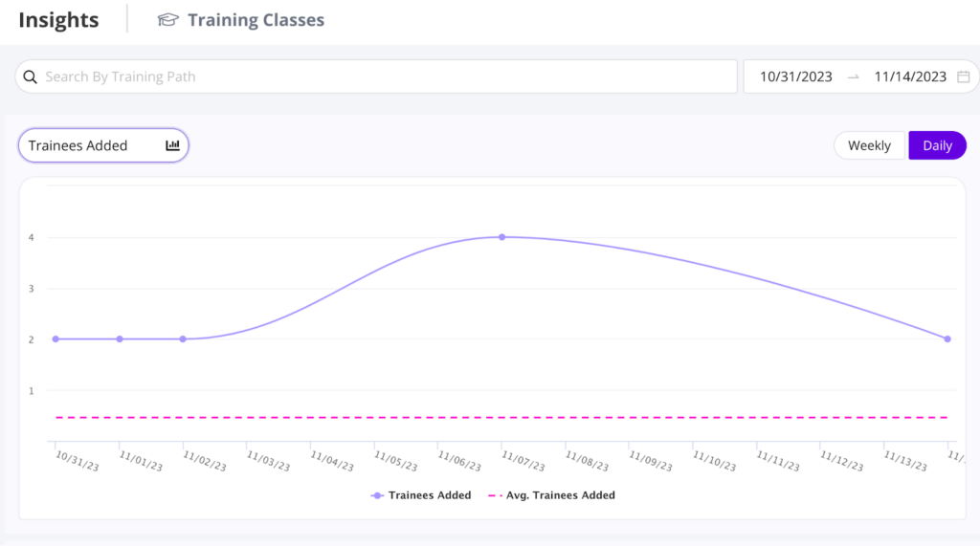Open the end date 11/14/2023 picker
980x546 pixels.
(x=910, y=76)
